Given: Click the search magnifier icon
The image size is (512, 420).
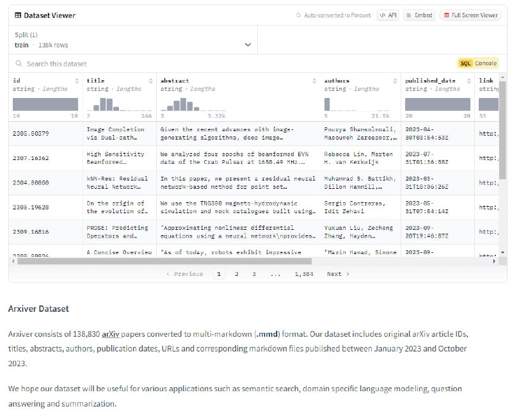Looking at the screenshot, I should [19, 63].
